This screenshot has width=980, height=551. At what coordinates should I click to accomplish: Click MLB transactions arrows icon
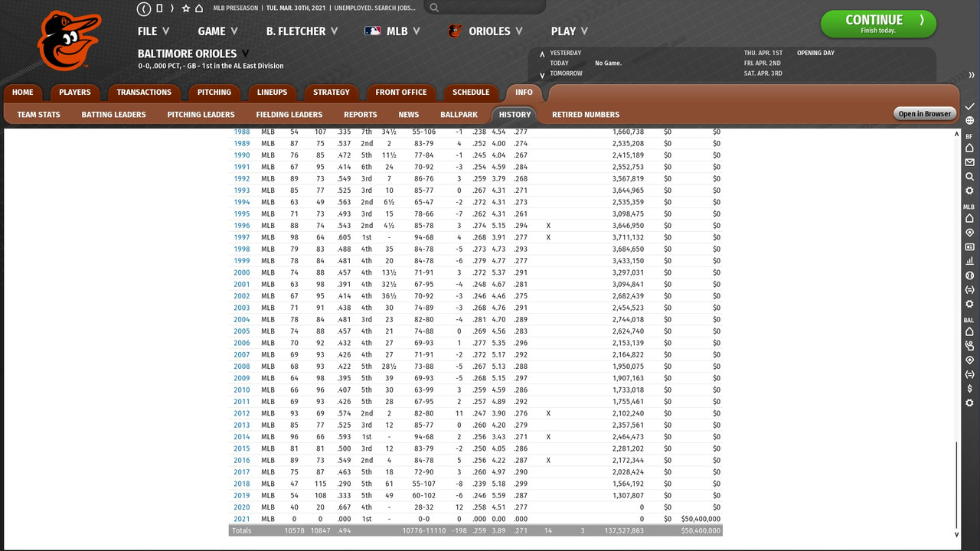click(969, 290)
